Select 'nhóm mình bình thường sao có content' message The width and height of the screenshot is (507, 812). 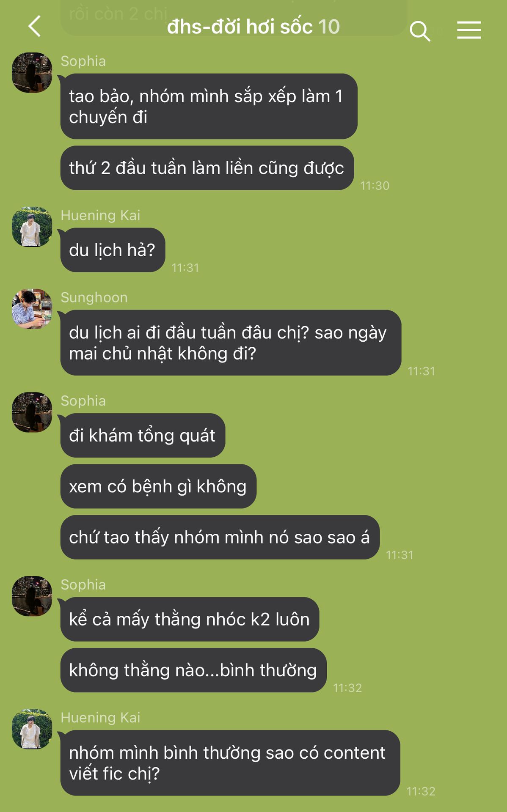click(230, 763)
